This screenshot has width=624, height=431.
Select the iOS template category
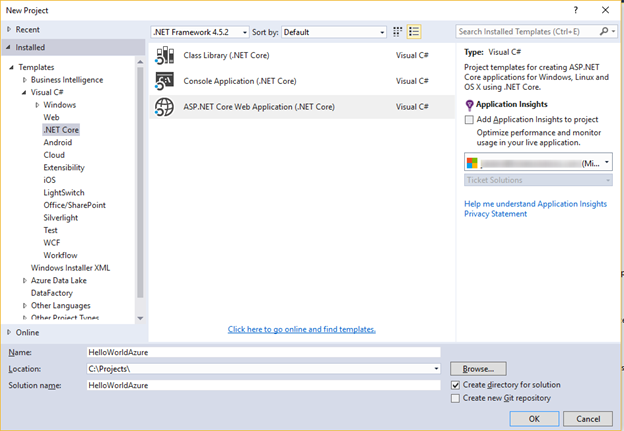(x=49, y=180)
